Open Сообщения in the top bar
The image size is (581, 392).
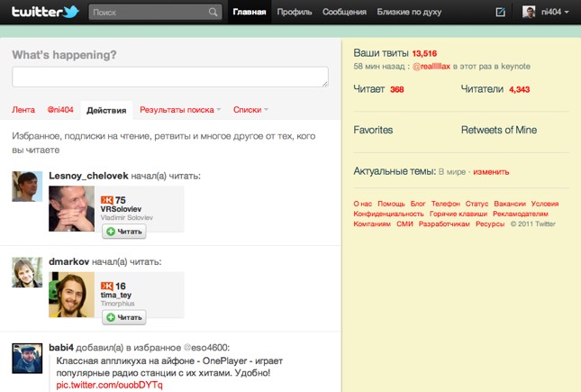pyautogui.click(x=344, y=12)
